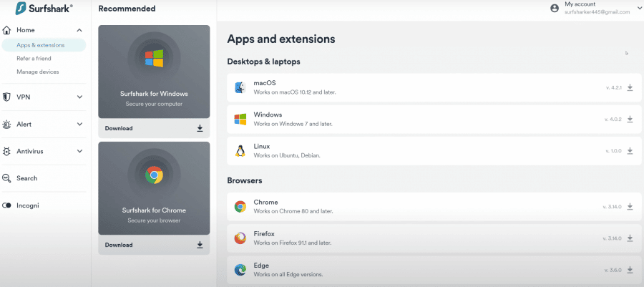This screenshot has height=287, width=644.
Task: Click Download under Surfshark for Chrome
Action: click(x=119, y=245)
